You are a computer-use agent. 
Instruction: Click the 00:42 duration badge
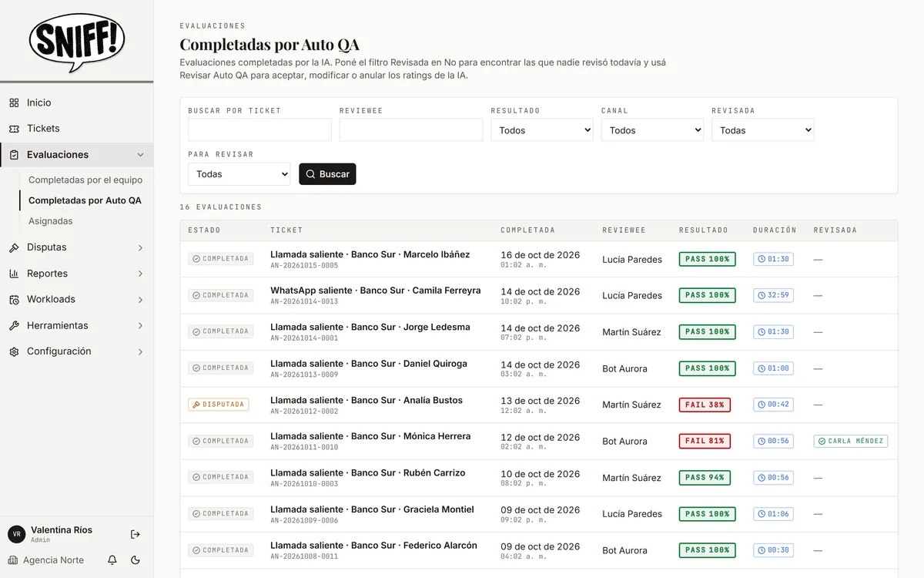tap(773, 405)
